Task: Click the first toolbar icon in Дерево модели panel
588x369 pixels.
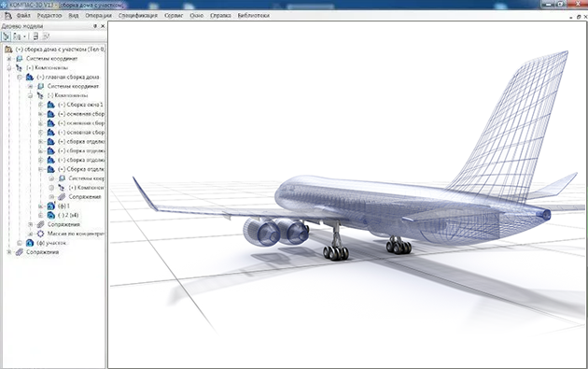Action: click(6, 36)
